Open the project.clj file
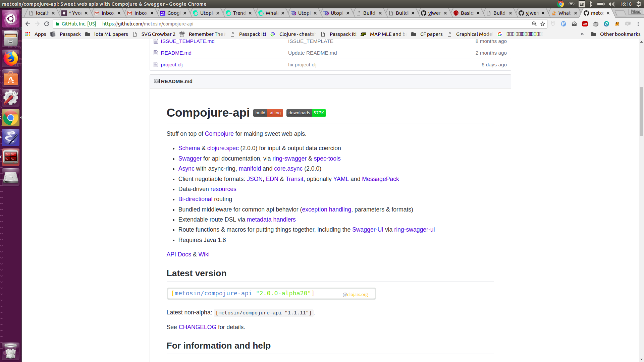644x362 pixels. click(171, 65)
